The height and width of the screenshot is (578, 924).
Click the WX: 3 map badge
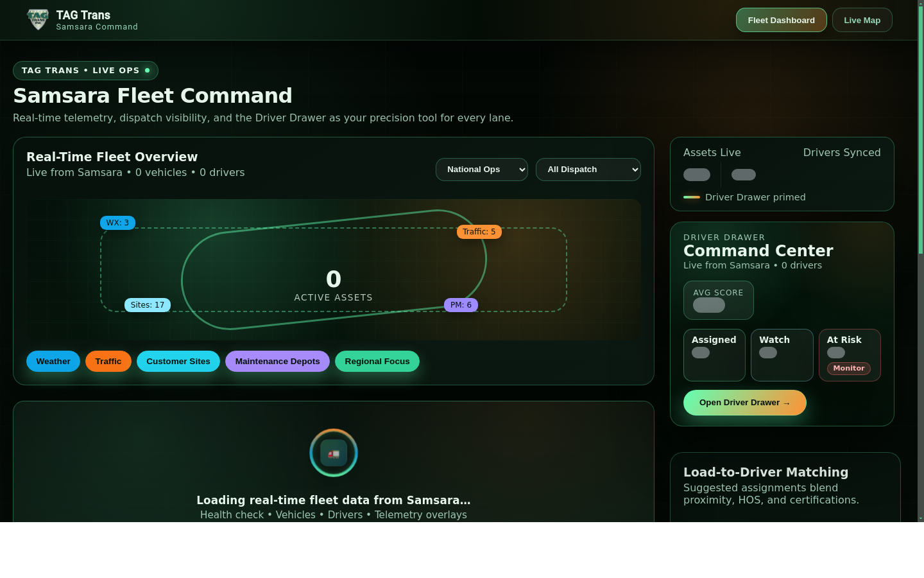117,223
